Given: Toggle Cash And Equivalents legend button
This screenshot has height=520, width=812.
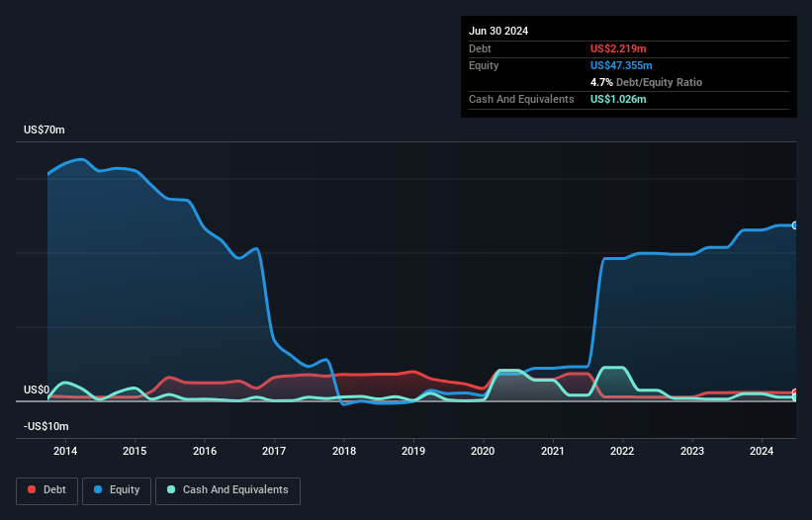Looking at the screenshot, I should [x=227, y=490].
